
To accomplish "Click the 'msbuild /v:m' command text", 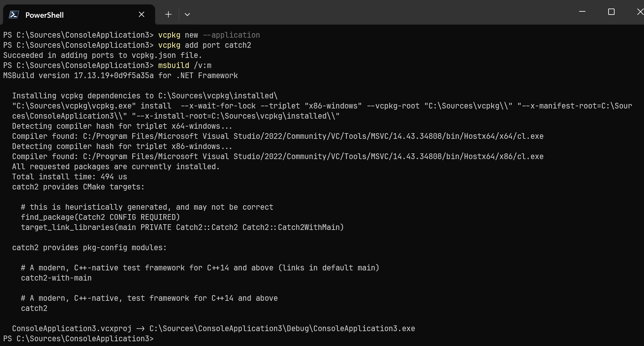I will 185,65.
